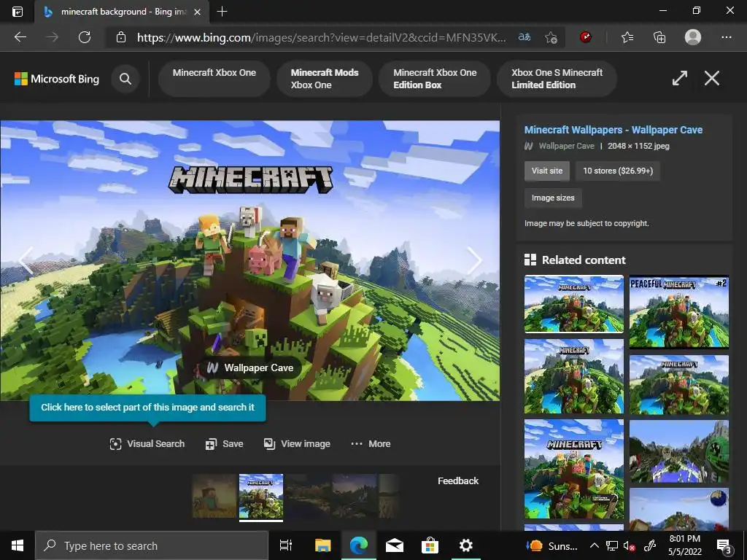Click the address bar URL field

point(321,37)
